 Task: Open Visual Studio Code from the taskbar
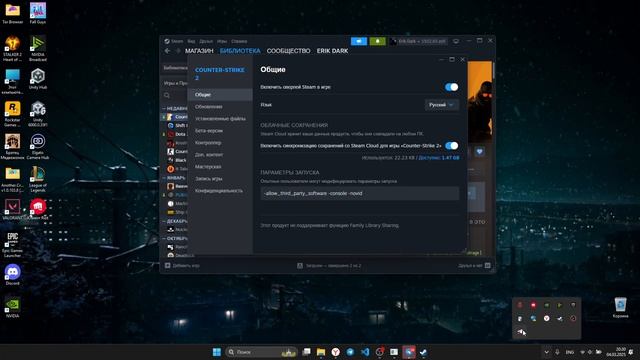click(x=365, y=352)
